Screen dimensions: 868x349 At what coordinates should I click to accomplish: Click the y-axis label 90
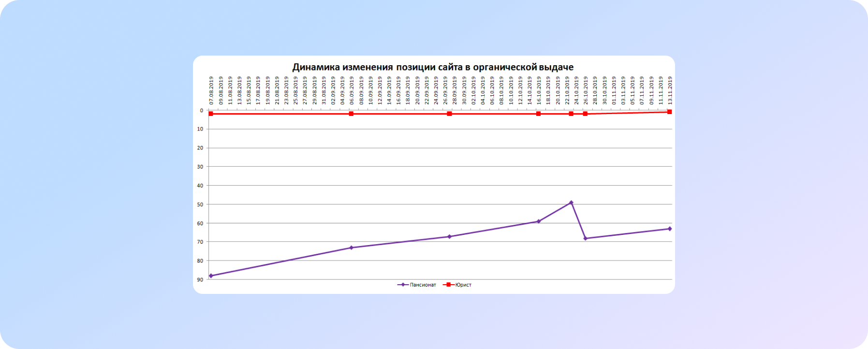(x=200, y=280)
